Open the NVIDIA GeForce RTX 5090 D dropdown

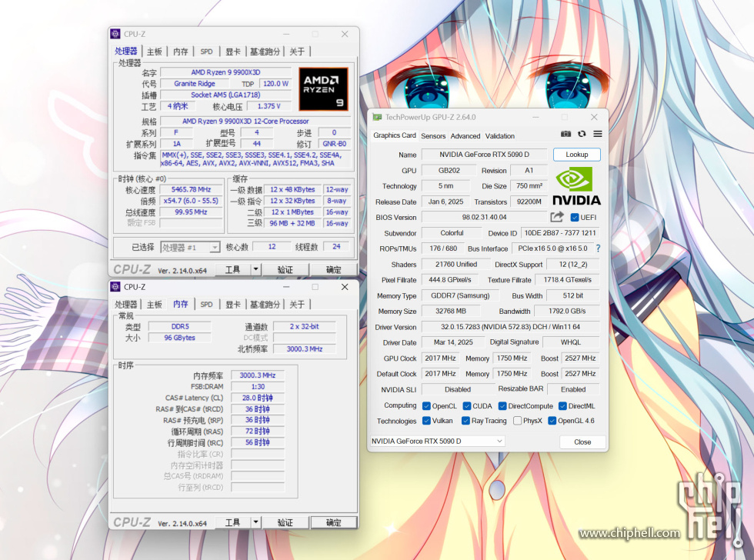[437, 442]
